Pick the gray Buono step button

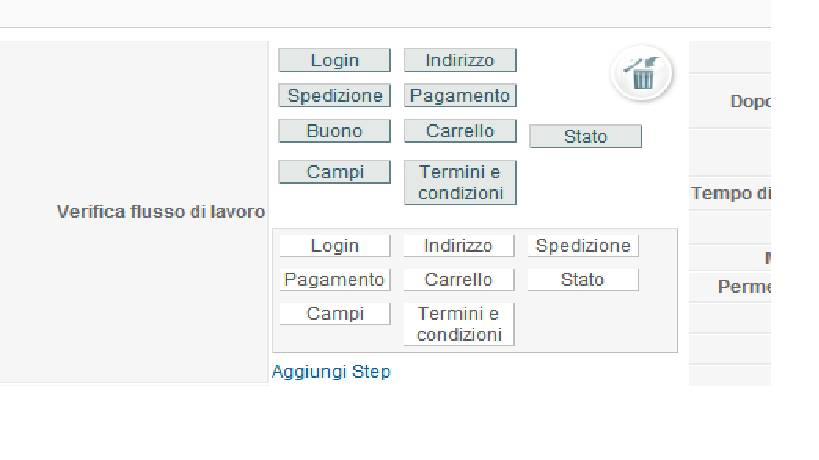pos(334,131)
